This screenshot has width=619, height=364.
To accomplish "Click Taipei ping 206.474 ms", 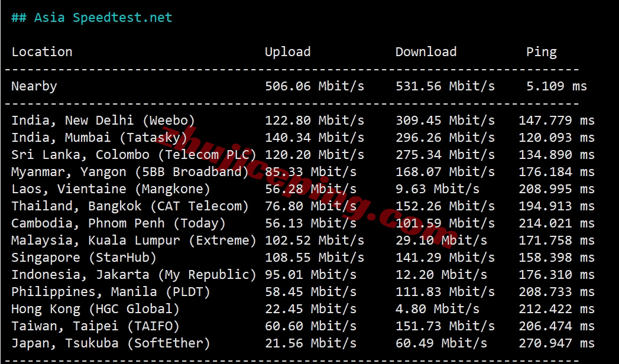I will tap(556, 326).
